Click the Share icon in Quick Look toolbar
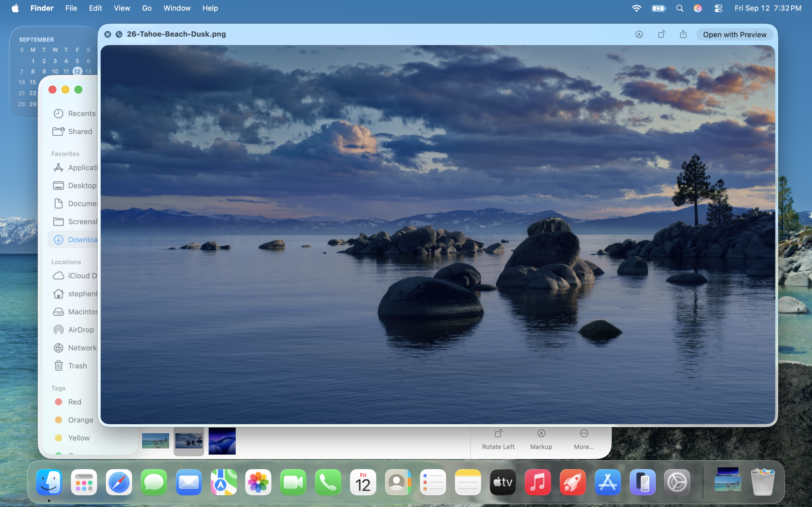 point(683,34)
